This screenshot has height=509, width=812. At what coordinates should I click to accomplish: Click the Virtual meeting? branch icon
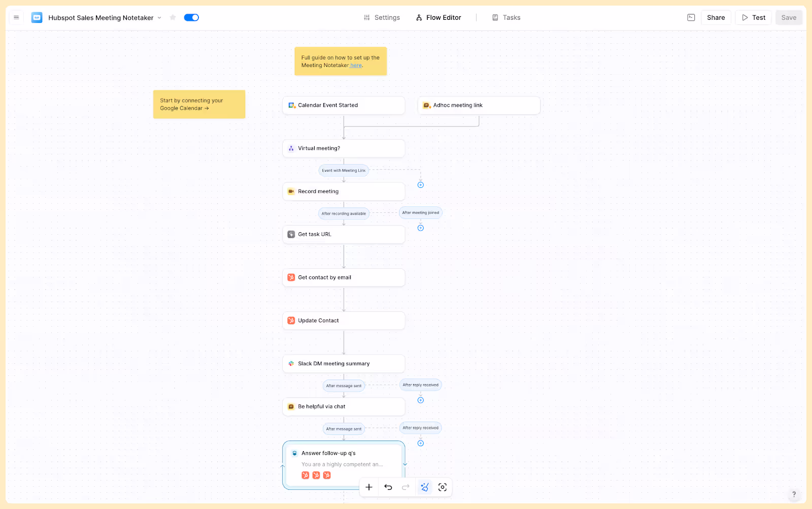click(291, 148)
